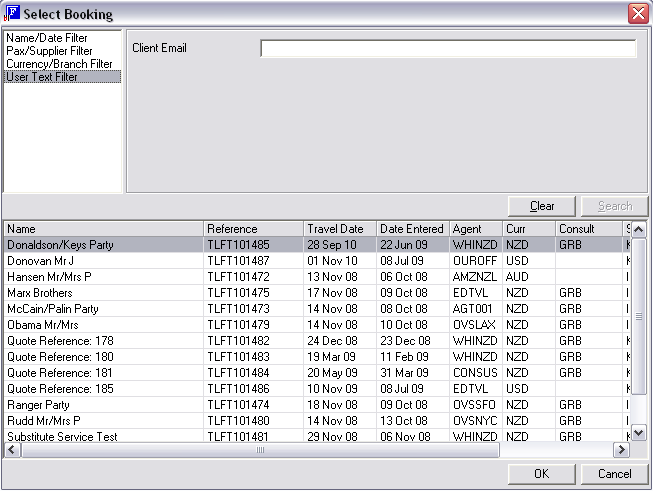Click the horizontal scrollbar right arrow
Viewport: 653px width, 491px height.
pos(621,450)
